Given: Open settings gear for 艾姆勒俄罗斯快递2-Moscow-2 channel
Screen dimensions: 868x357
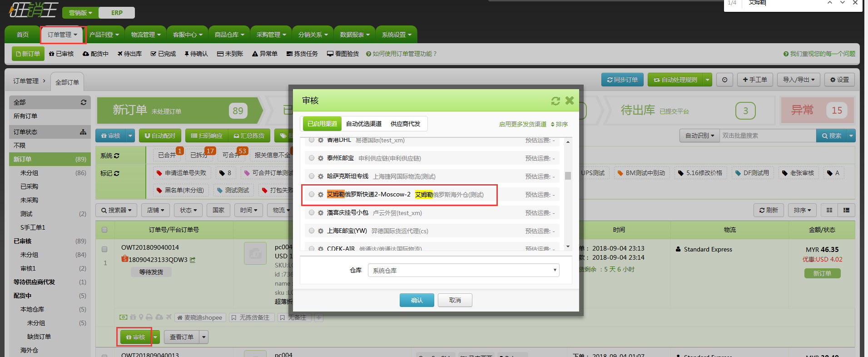Looking at the screenshot, I should [321, 195].
